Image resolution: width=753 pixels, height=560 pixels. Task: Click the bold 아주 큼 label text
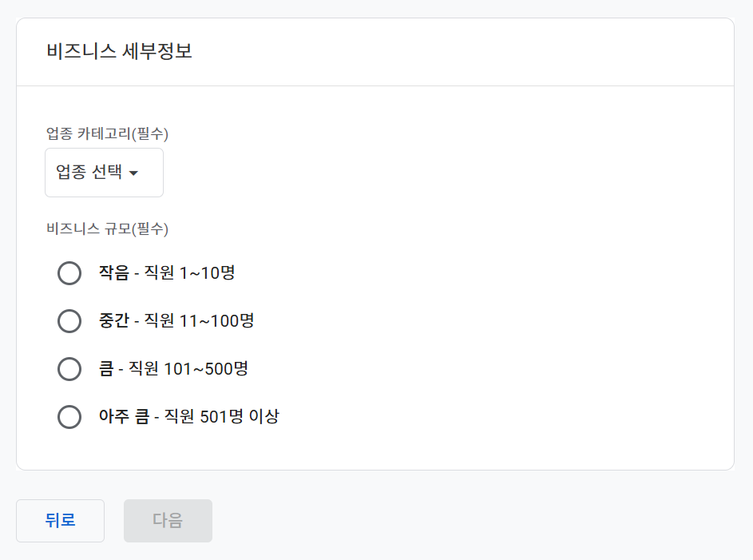point(124,417)
